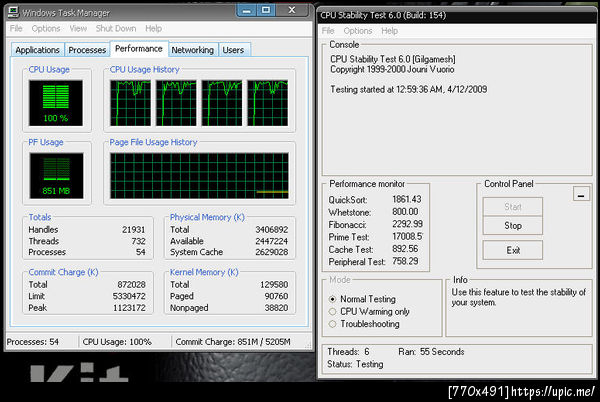Click Commit Charge Total 872028
Image resolution: width=600 pixels, height=402 pixels.
point(131,285)
